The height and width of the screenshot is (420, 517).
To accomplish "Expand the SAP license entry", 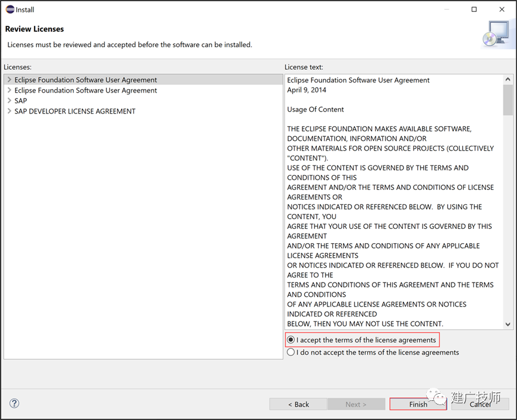I will pos(9,100).
